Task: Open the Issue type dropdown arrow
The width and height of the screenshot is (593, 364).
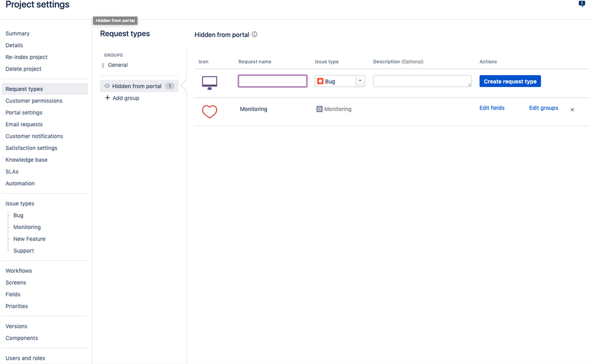Action: [360, 81]
